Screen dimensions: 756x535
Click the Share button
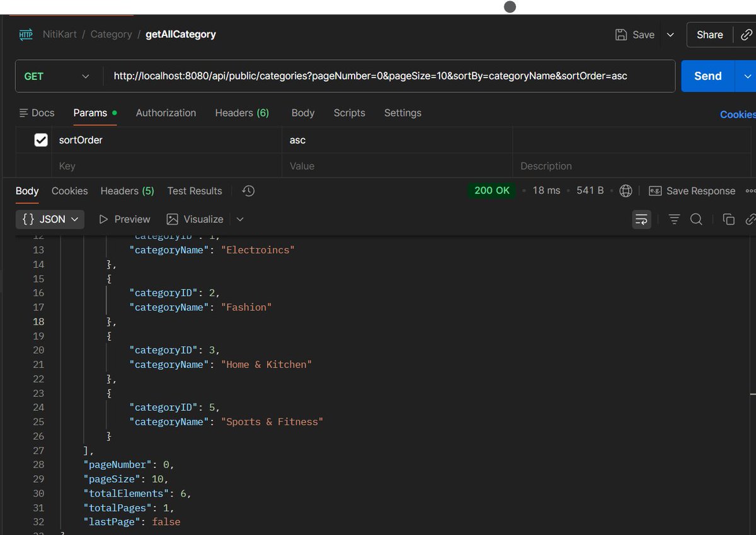pos(710,35)
